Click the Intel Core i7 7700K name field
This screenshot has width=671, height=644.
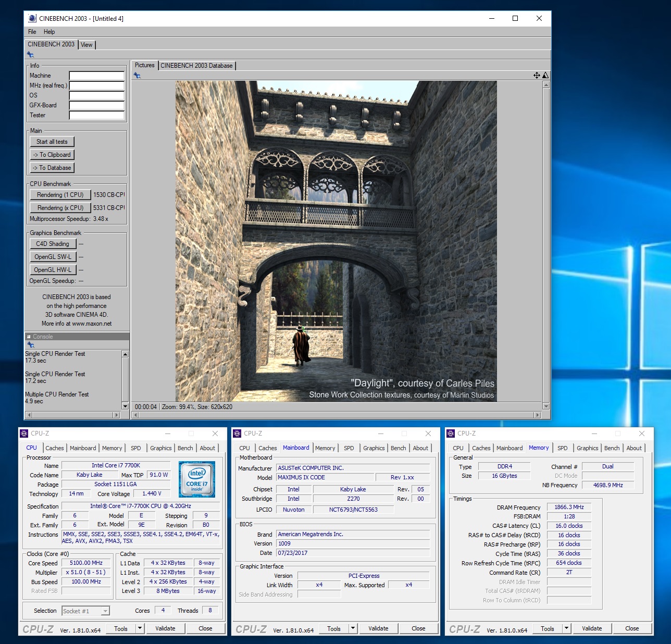(x=116, y=465)
